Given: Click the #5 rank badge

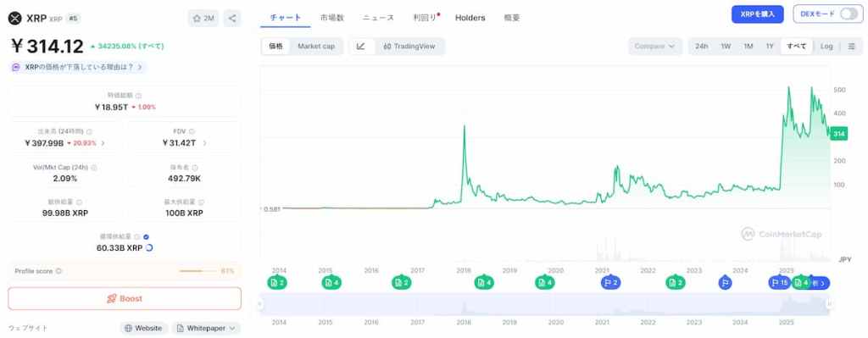Looking at the screenshot, I should [73, 19].
